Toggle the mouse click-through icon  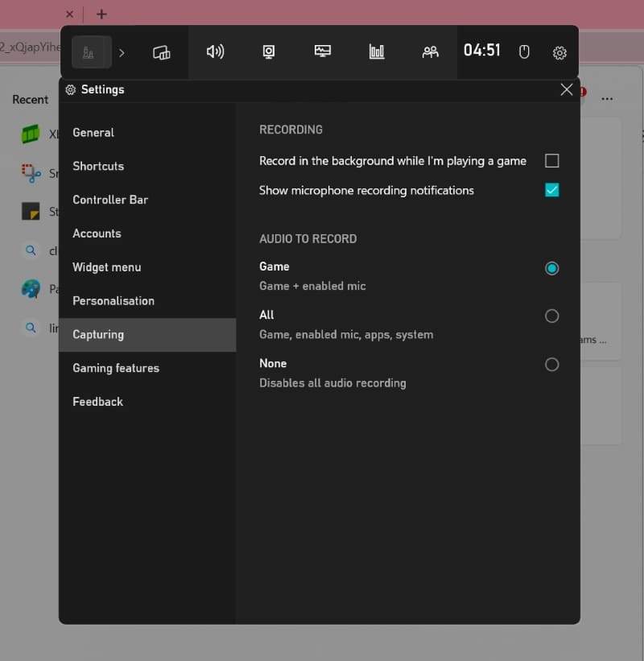pos(524,52)
